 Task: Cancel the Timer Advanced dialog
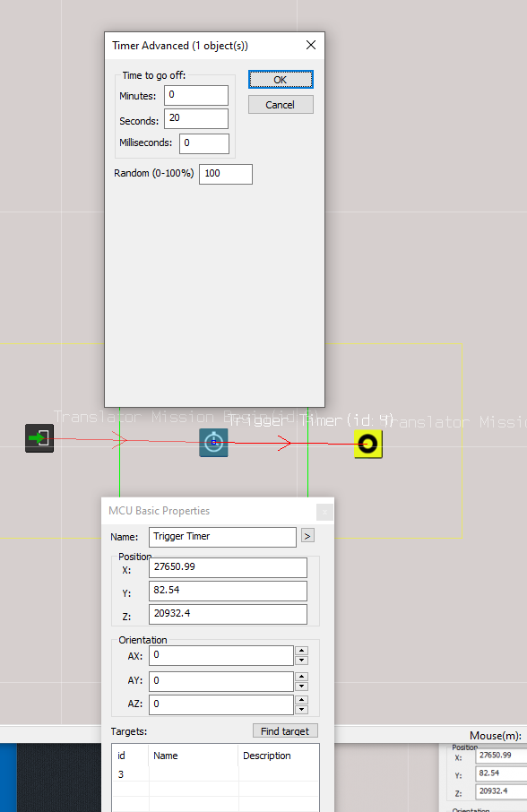pos(281,105)
